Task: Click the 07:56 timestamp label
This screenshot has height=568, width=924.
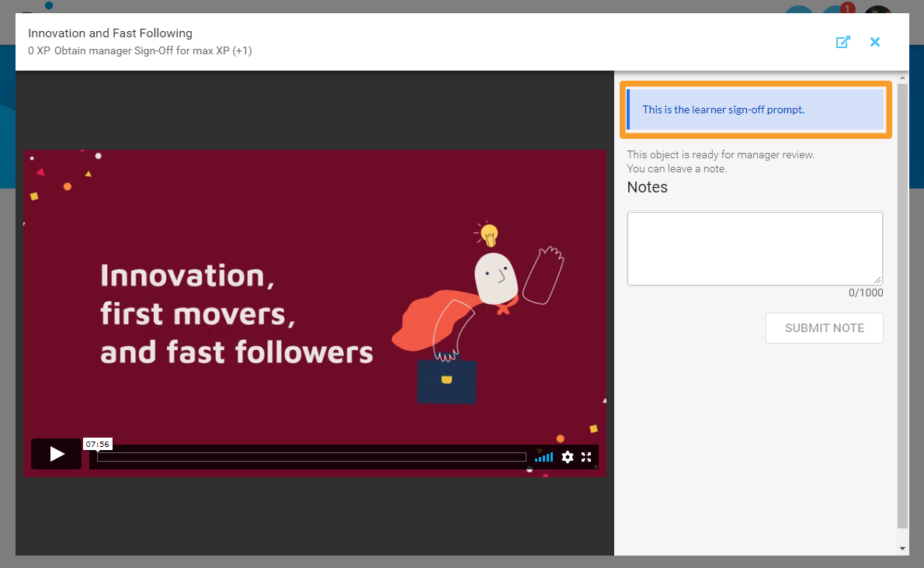Action: [x=98, y=443]
